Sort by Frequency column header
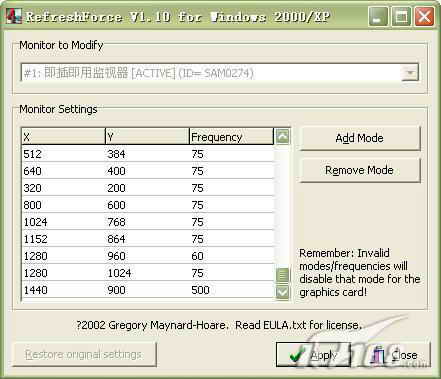This screenshot has width=441, height=379. coord(231,137)
